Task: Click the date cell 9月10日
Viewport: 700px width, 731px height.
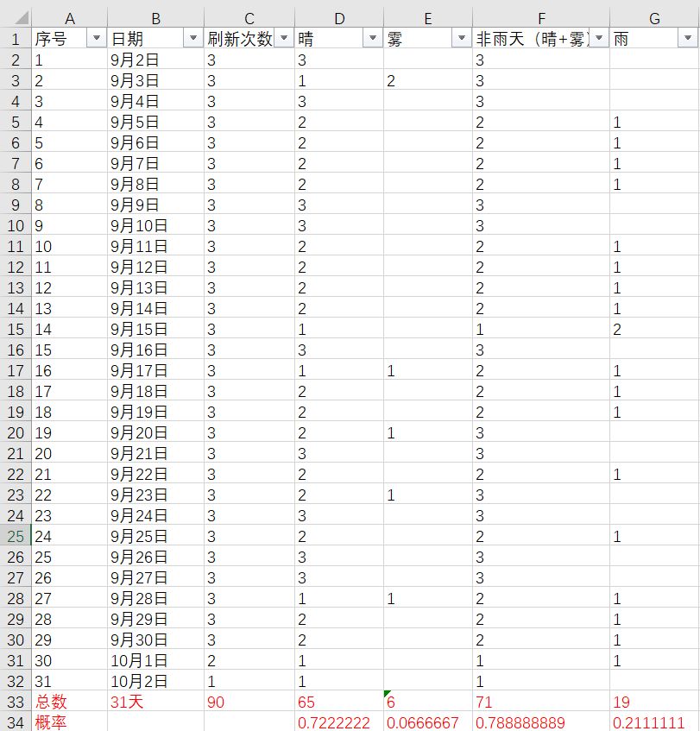Action: [155, 225]
